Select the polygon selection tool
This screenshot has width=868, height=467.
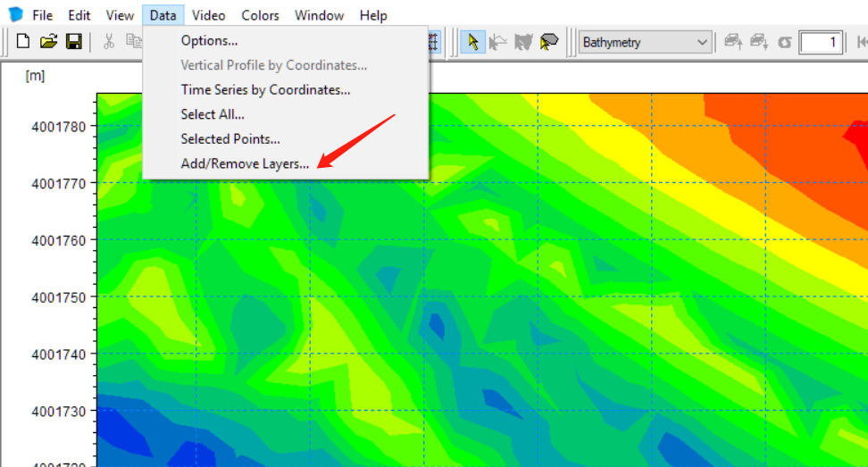(x=549, y=42)
